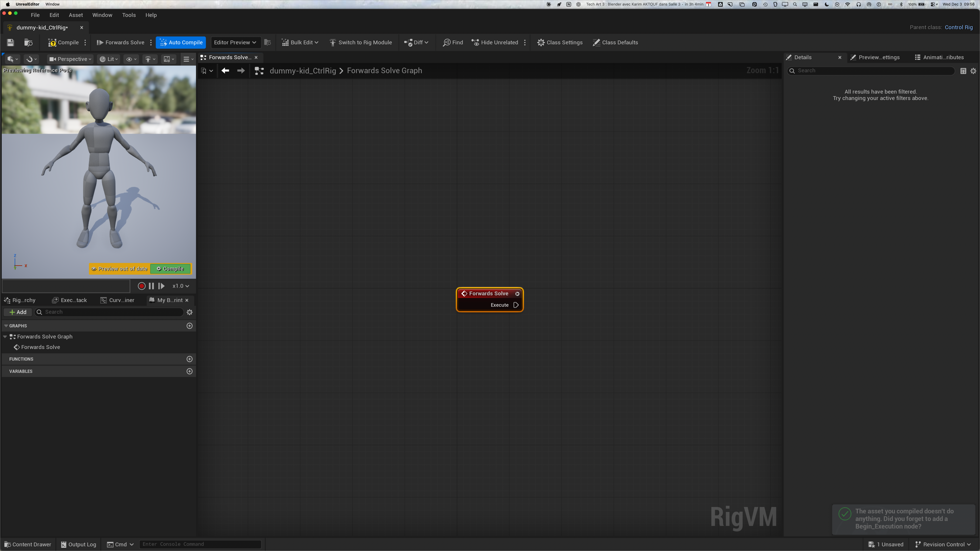Image resolution: width=980 pixels, height=551 pixels.
Task: Click Forwards Solve node's Execute pin
Action: pos(516,305)
